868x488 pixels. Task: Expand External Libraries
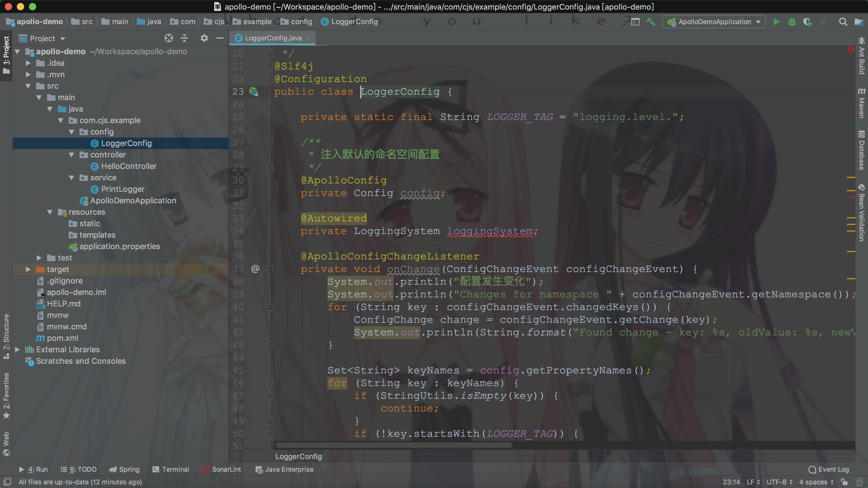(x=17, y=349)
